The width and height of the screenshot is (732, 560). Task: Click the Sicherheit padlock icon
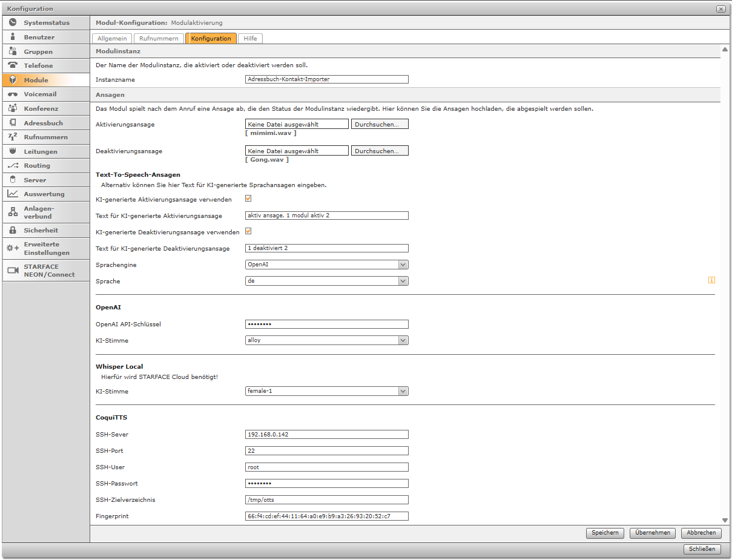click(13, 230)
